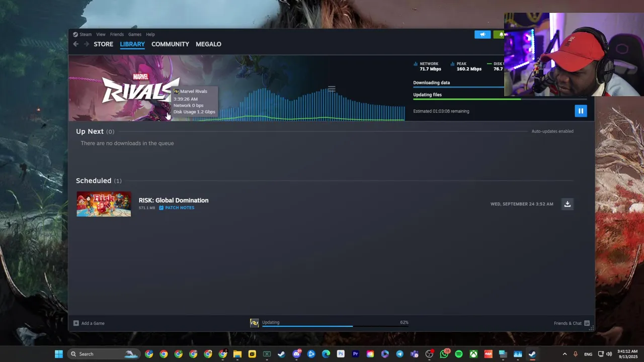Screen dimensions: 644x362
Task: Open PATCH NOTES for RISK
Action: tap(180, 208)
